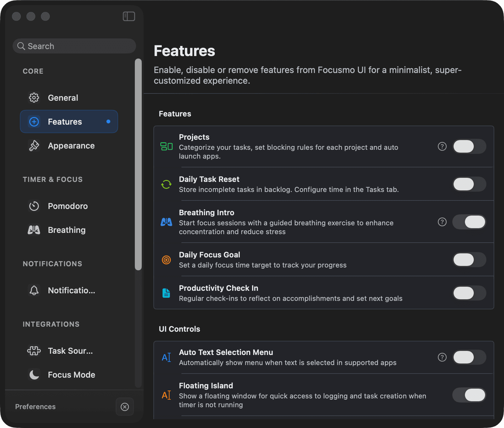Click the Notifications bell icon
The image size is (504, 428).
34,290
